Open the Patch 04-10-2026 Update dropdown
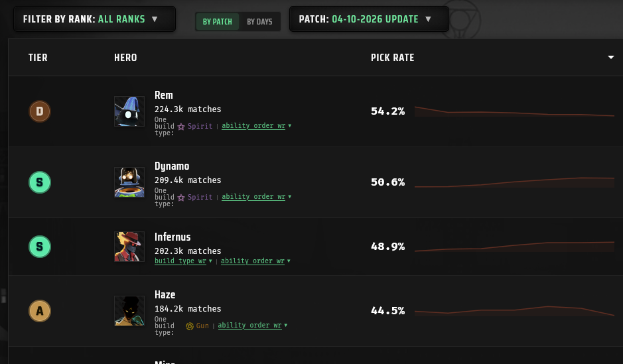Screen dimensions: 623x364 coord(369,19)
